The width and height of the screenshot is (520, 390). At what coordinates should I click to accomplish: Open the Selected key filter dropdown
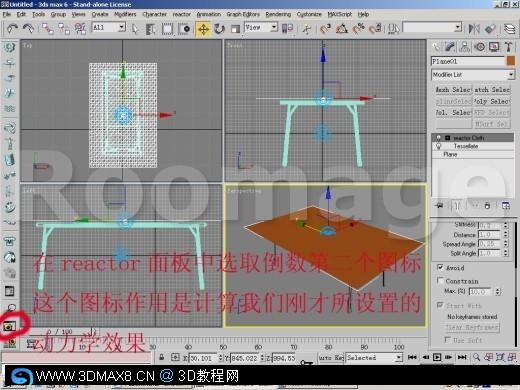coord(374,358)
